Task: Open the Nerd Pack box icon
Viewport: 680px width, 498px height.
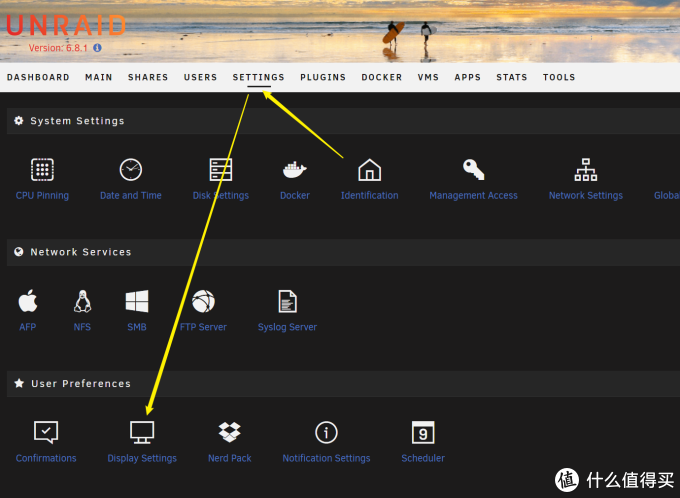Action: click(229, 432)
